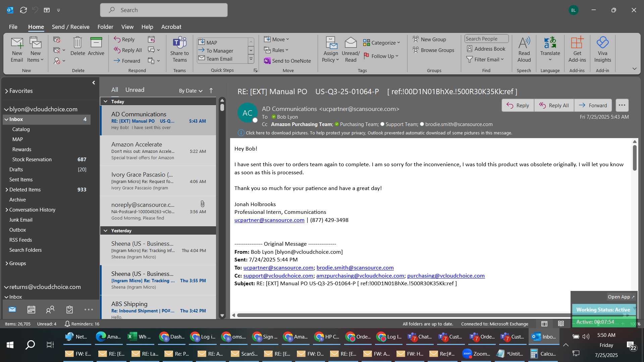Switch to People view in navigation bar
This screenshot has height=362, width=644.
pos(50,310)
